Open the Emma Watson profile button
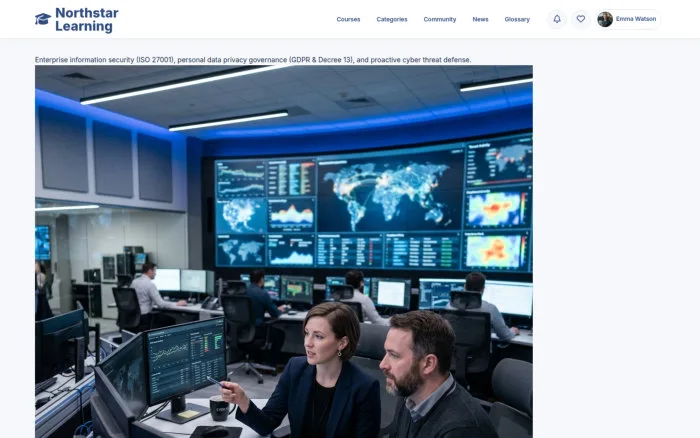 point(628,19)
